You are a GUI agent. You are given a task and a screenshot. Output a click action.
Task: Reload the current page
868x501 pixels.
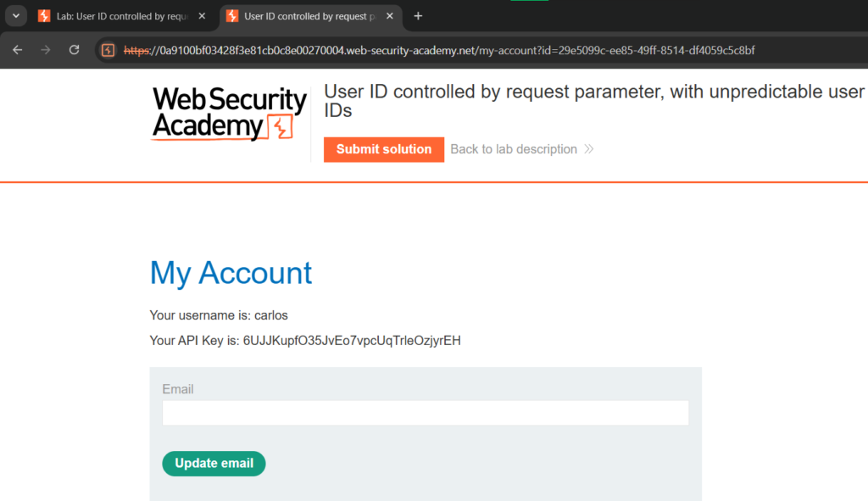point(74,50)
